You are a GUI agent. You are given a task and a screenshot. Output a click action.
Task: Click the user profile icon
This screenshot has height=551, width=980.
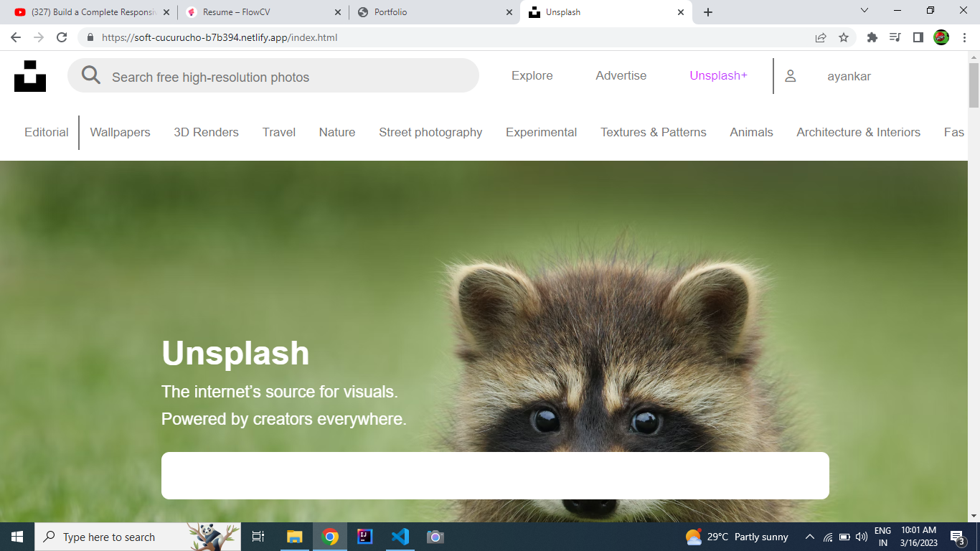pos(790,76)
